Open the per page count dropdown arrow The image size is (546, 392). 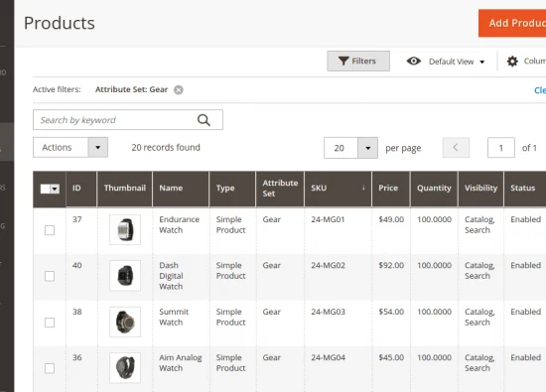(367, 148)
